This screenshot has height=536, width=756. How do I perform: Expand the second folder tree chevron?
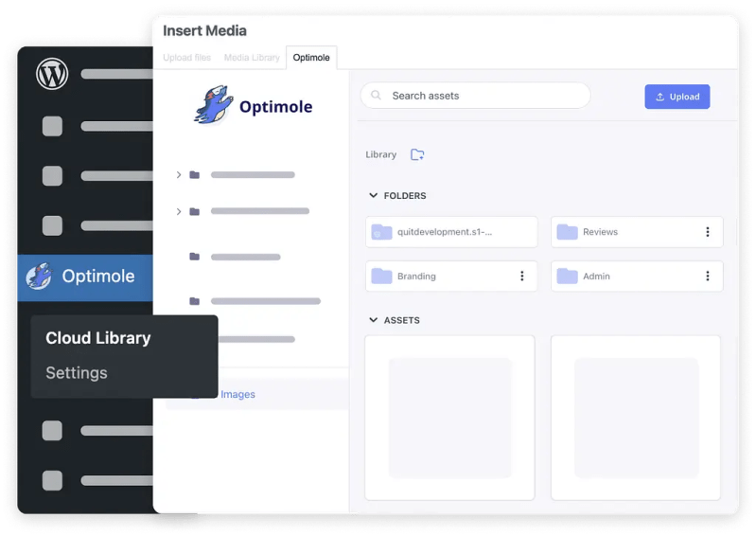pyautogui.click(x=179, y=211)
